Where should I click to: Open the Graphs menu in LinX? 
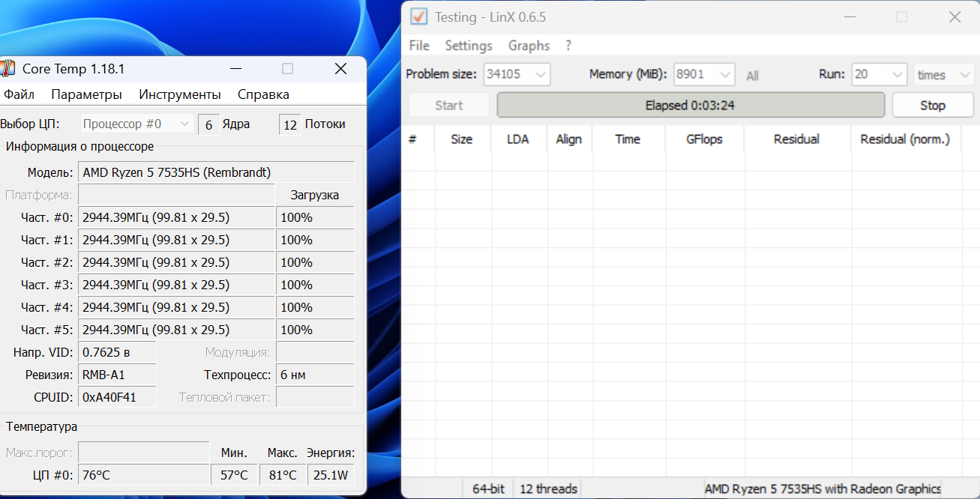pos(529,46)
